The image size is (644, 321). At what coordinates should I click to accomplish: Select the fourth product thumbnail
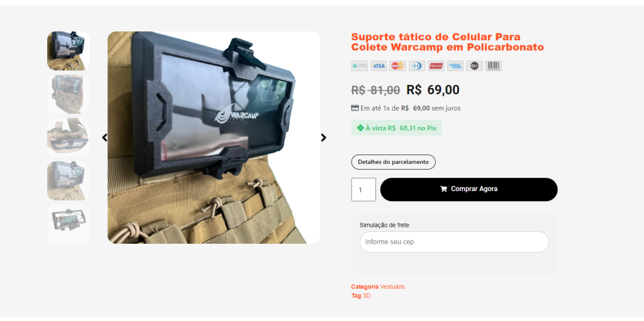tap(68, 181)
